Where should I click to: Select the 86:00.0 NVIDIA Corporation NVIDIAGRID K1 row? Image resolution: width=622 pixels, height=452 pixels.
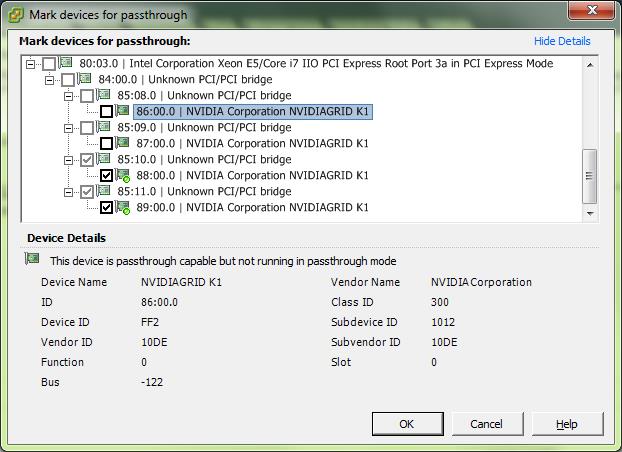tap(253, 112)
